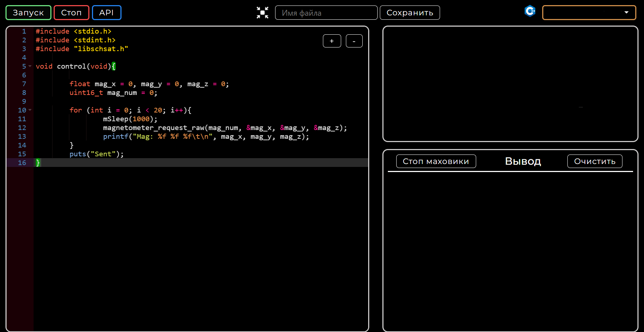644x332 pixels.
Task: Click the collapse fullscreen arrows icon
Action: pos(262,13)
